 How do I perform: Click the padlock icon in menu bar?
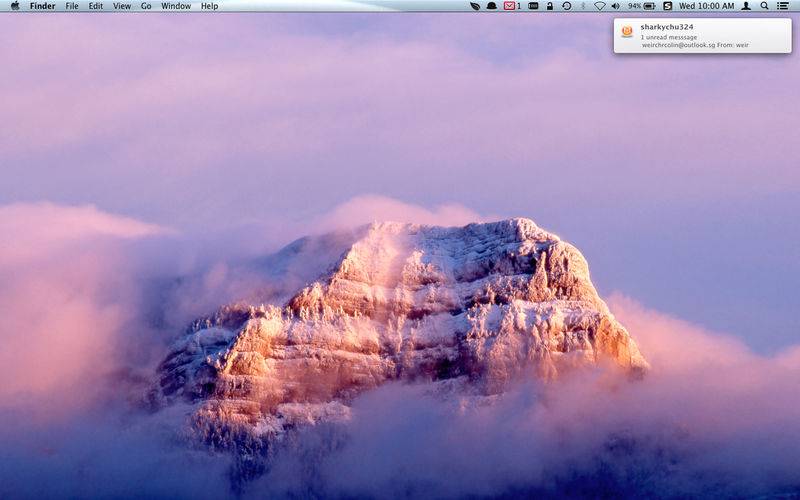pos(549,6)
